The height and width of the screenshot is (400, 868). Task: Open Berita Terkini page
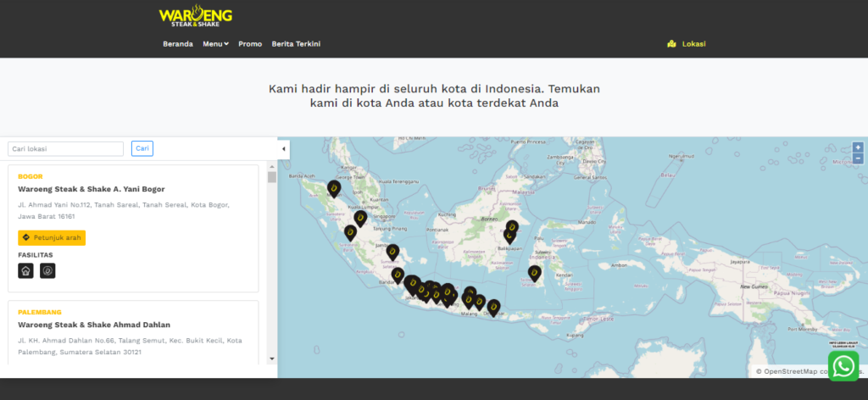(x=296, y=44)
